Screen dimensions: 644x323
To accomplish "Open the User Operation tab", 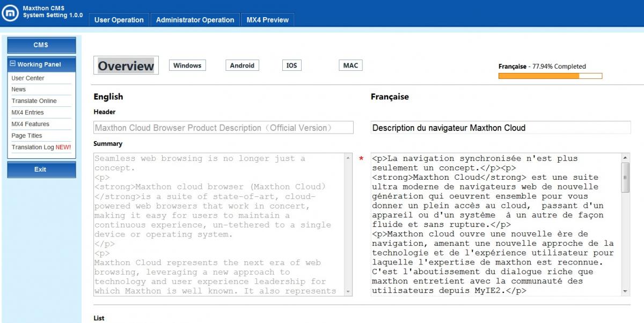I will click(119, 20).
